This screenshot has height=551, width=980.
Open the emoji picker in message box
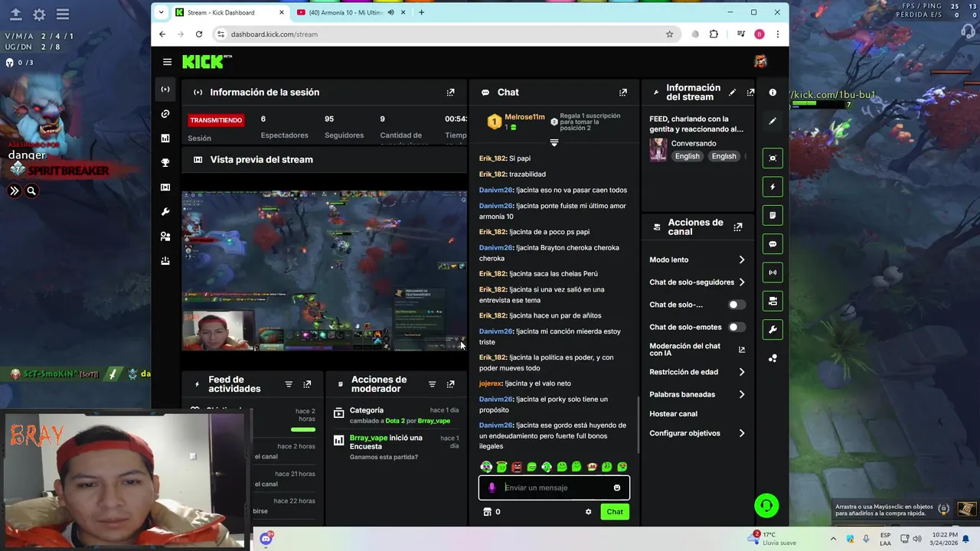point(616,487)
